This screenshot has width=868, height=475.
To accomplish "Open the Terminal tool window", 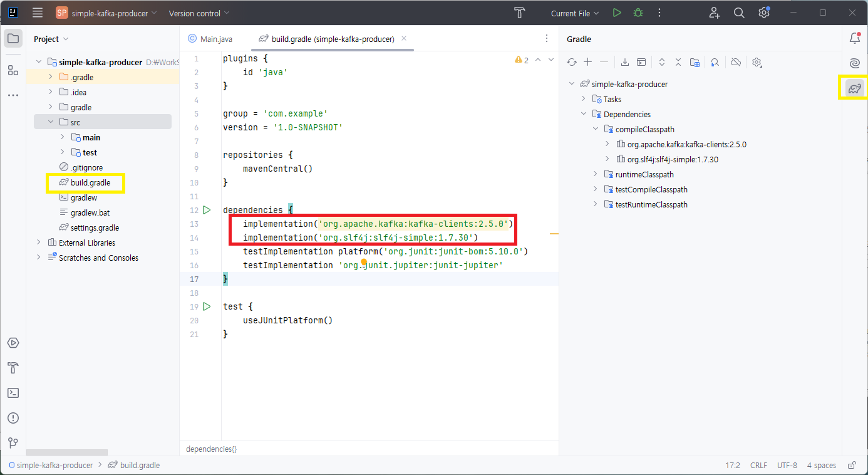I will 13,393.
